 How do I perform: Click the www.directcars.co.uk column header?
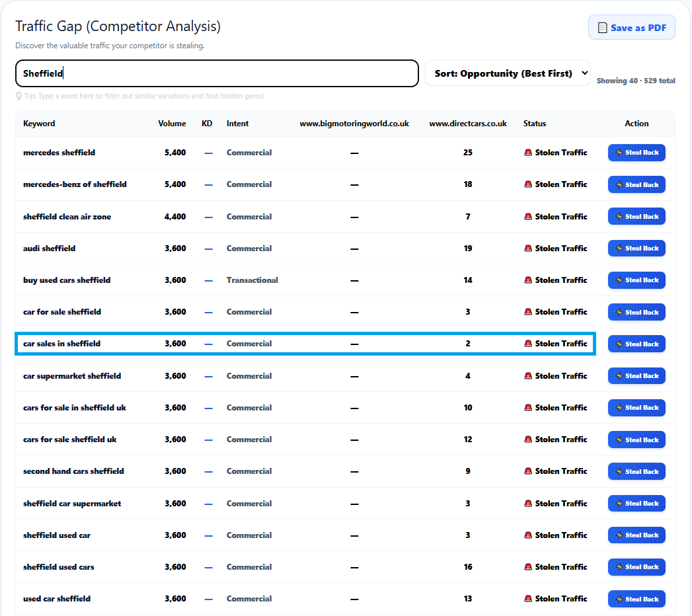(x=468, y=124)
